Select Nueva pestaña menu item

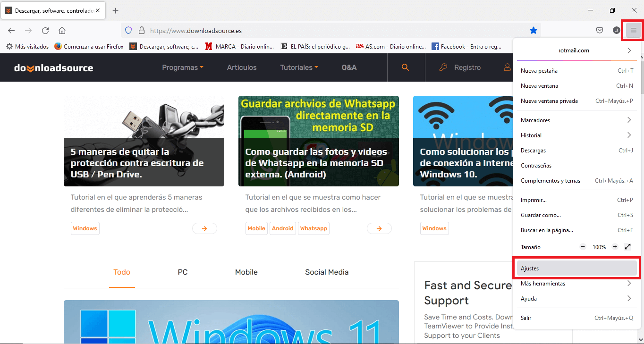coord(577,71)
